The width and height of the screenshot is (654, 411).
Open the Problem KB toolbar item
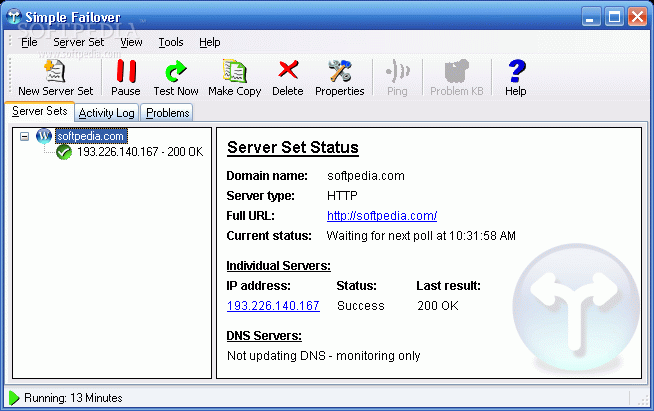[x=457, y=78]
